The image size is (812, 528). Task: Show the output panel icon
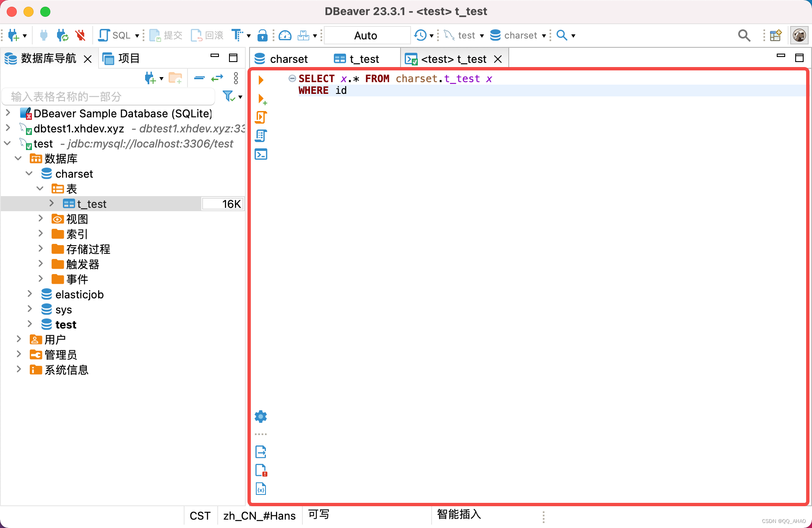pos(261,452)
